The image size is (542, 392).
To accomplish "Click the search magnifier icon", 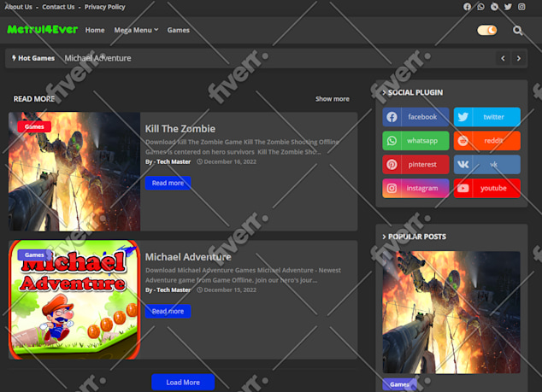I will tap(517, 31).
